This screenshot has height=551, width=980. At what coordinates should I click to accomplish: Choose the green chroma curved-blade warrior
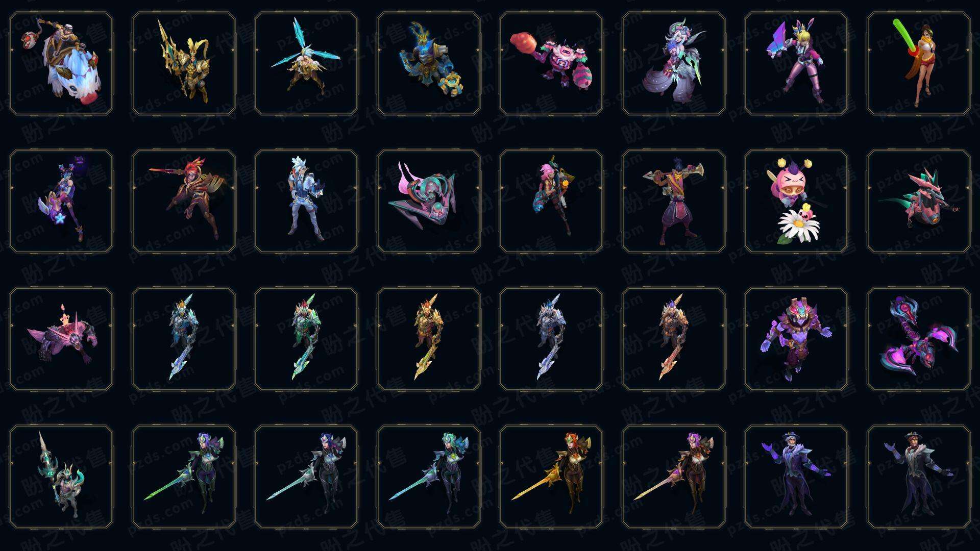tap(306, 339)
